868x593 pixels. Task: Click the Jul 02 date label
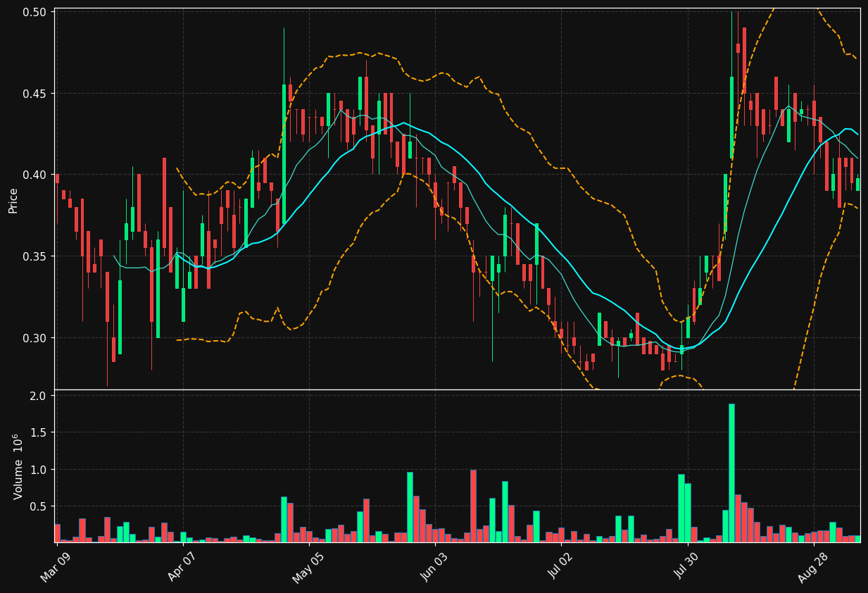tap(561, 566)
